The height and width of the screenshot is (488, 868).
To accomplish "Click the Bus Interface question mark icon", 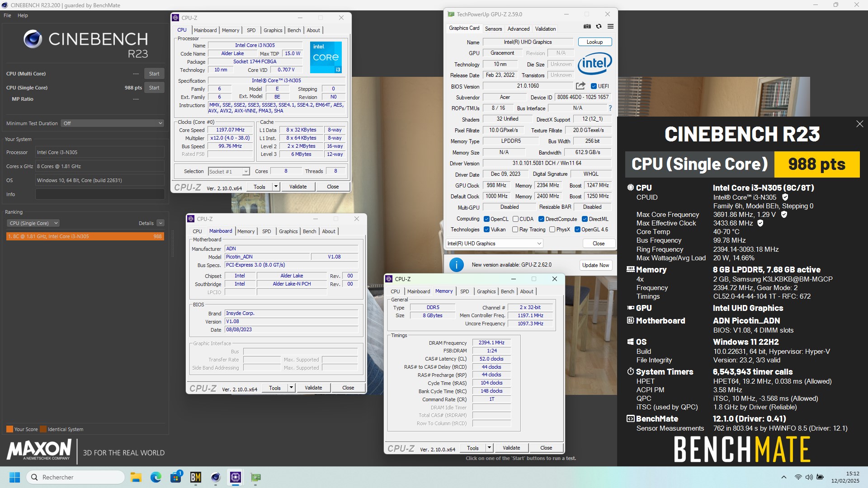I will (x=610, y=108).
